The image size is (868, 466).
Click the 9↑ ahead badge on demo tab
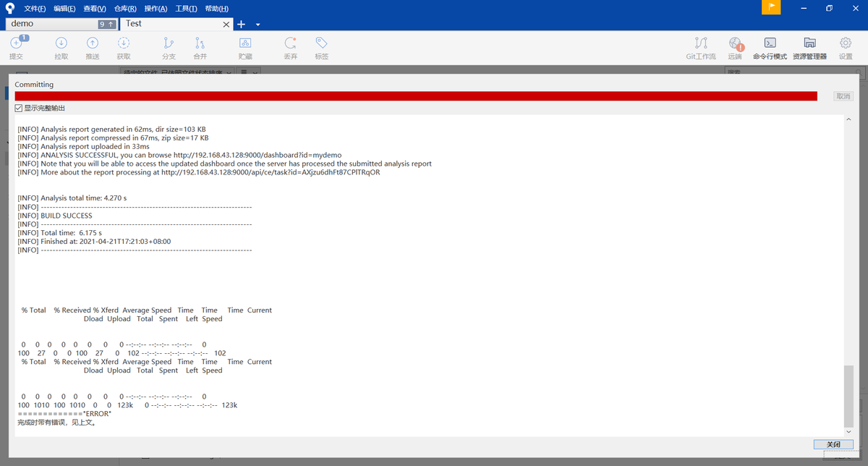point(106,24)
